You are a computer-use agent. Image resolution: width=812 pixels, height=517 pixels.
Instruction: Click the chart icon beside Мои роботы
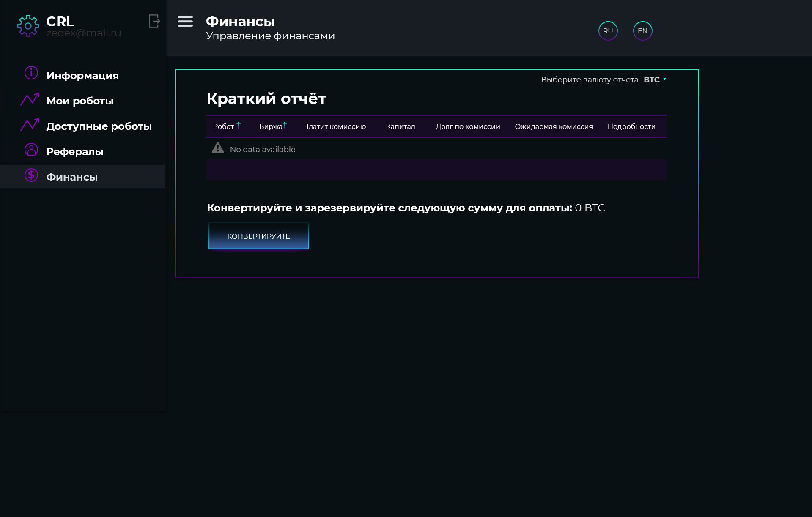[30, 99]
